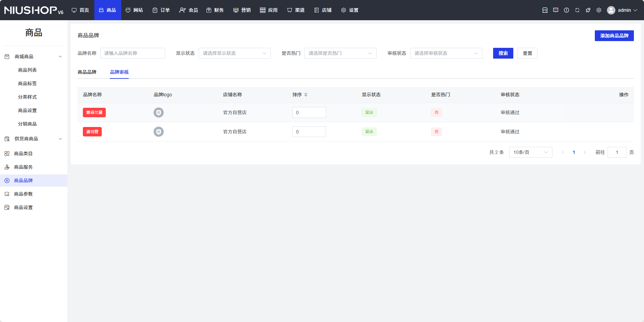Open the 是否热门 filter dropdown
644x322 pixels.
point(340,53)
